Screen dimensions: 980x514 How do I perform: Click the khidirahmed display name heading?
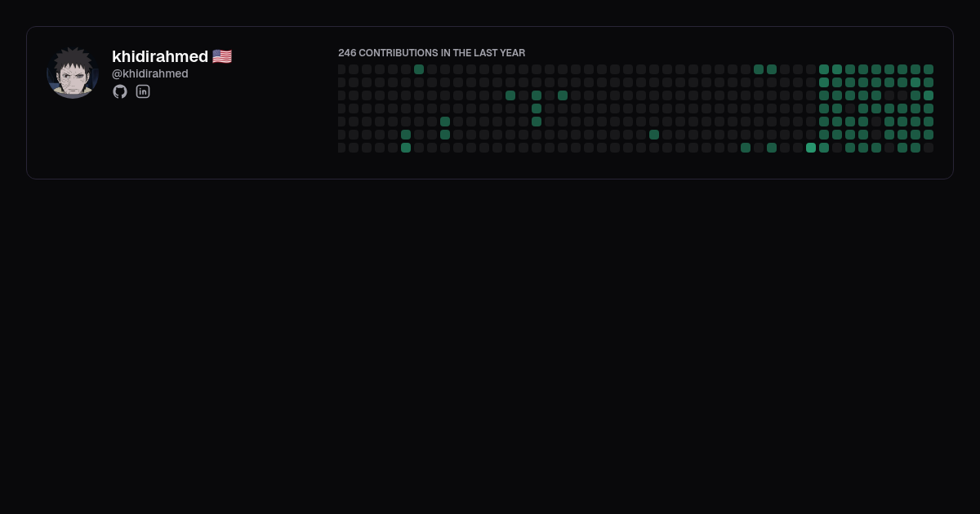pos(160,56)
